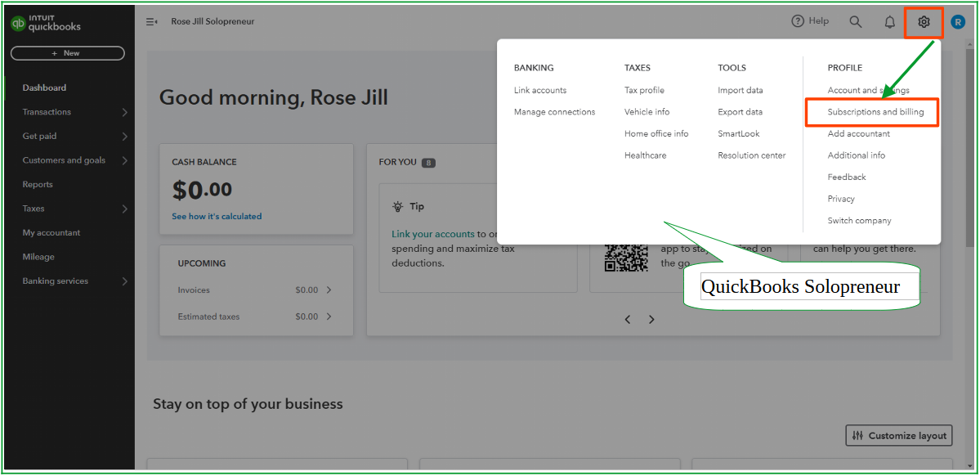Collapse the navigation with the hamburger icon
The image size is (980, 476).
[151, 21]
